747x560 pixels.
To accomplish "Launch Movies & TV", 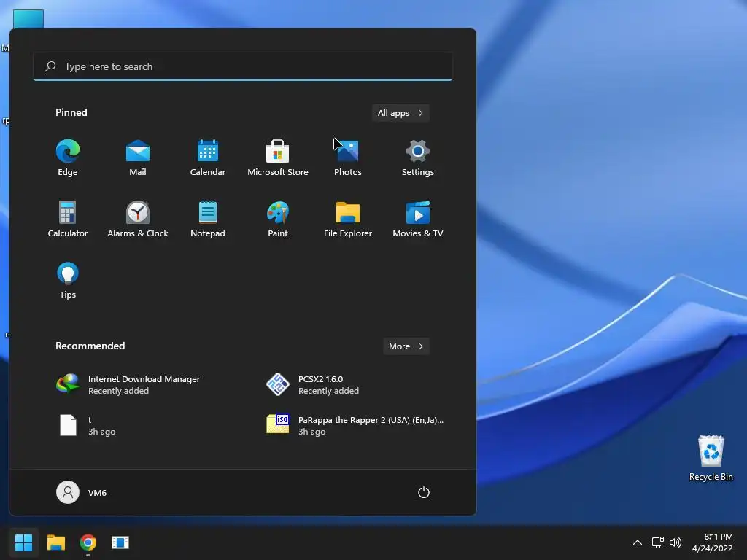I will point(418,219).
